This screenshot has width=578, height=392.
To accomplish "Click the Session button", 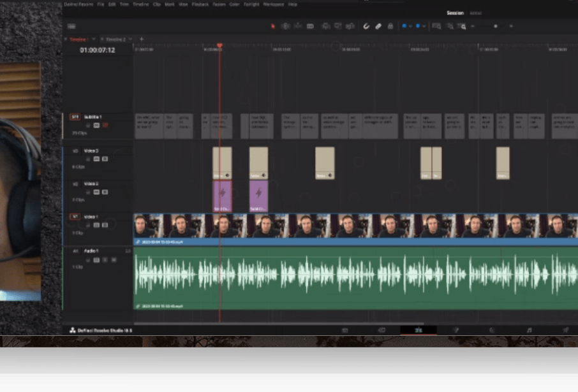I will [x=456, y=13].
